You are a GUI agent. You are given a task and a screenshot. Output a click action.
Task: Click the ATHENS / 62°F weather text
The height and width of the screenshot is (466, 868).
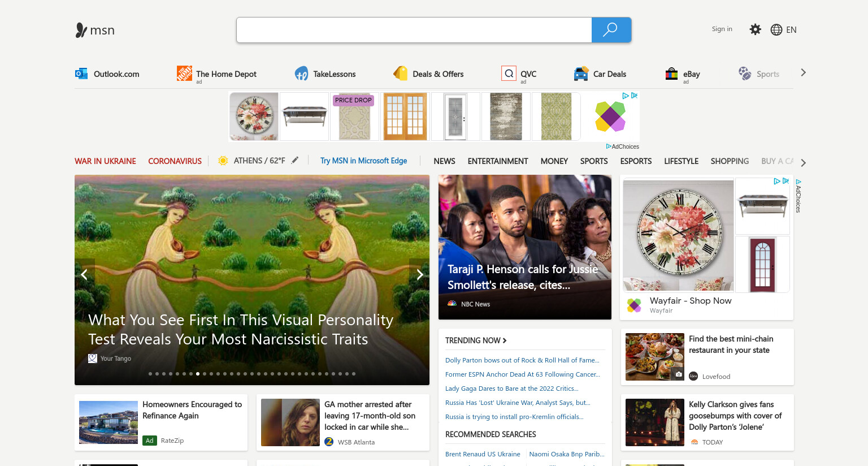(259, 161)
